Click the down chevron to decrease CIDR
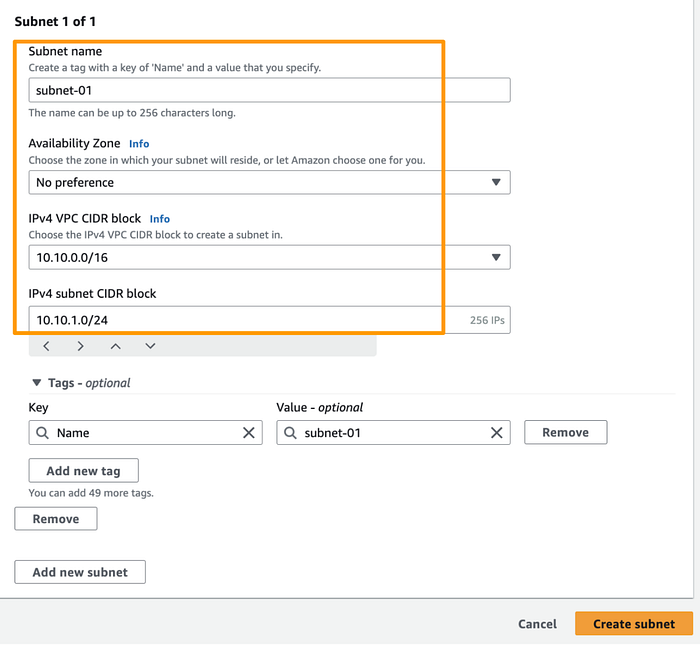Screen dimensions: 700x650 coord(150,346)
